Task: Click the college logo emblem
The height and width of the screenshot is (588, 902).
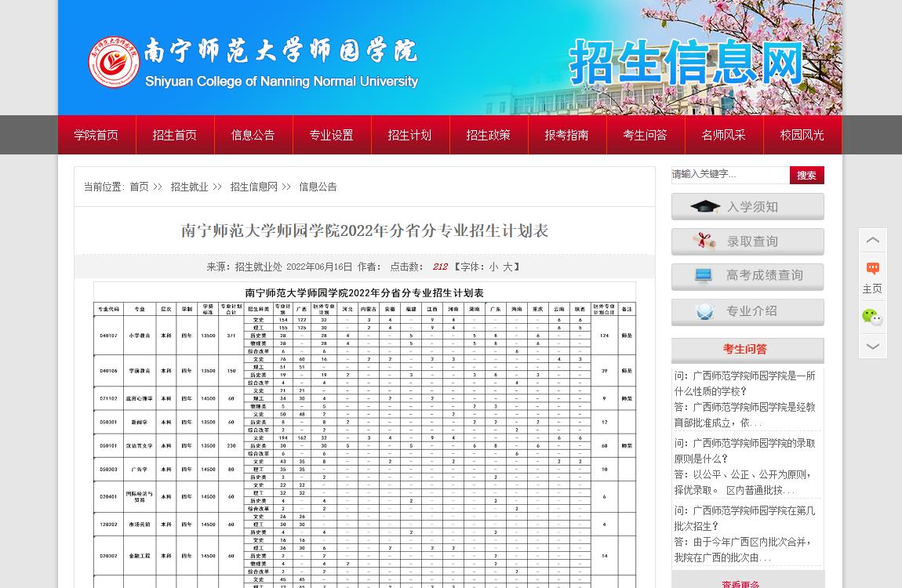Action: 114,62
